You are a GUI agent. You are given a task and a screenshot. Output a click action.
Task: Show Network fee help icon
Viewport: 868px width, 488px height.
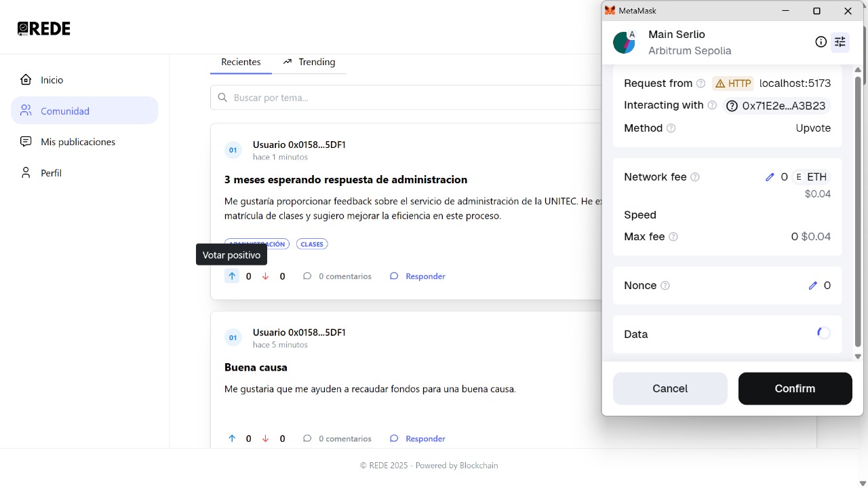pos(695,177)
